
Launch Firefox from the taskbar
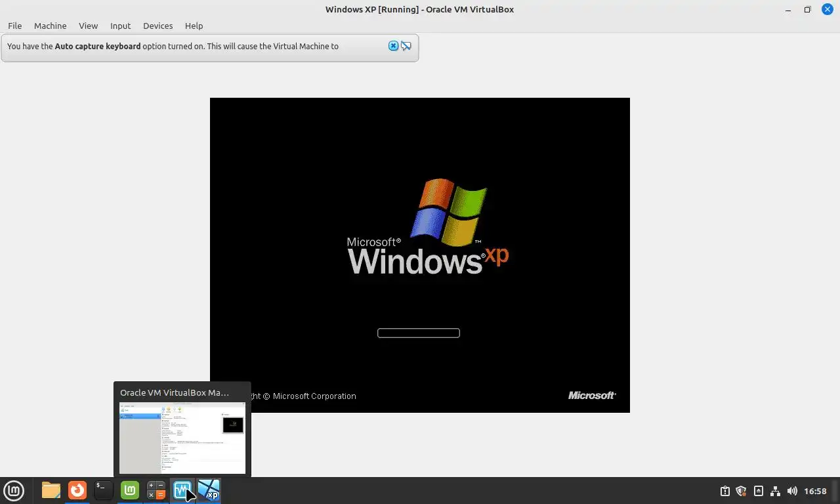[77, 490]
